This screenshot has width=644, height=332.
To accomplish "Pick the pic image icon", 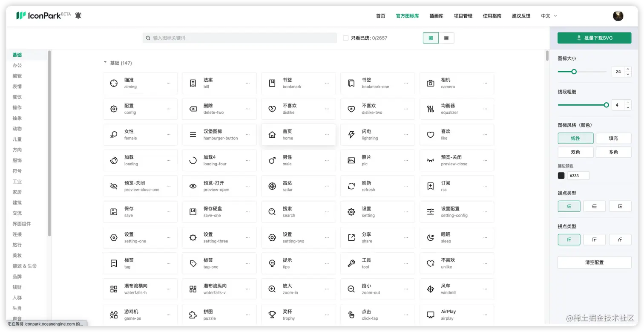I will coord(351,160).
